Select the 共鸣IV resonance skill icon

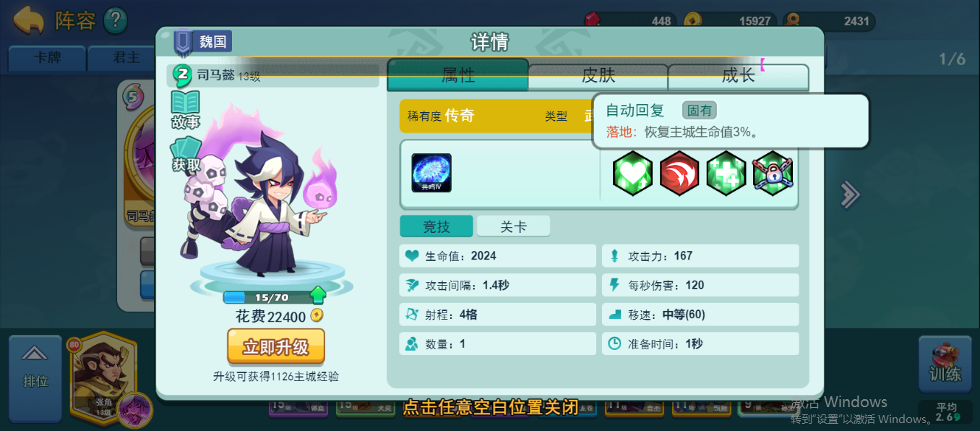point(431,173)
